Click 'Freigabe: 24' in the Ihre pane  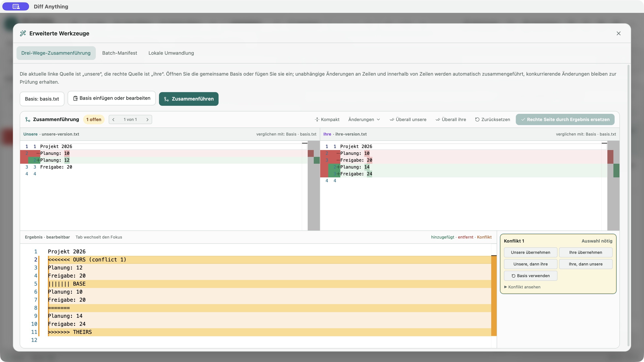[356, 174]
